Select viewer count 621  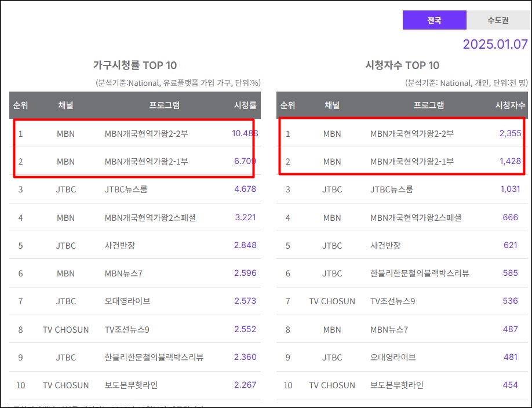tap(511, 245)
